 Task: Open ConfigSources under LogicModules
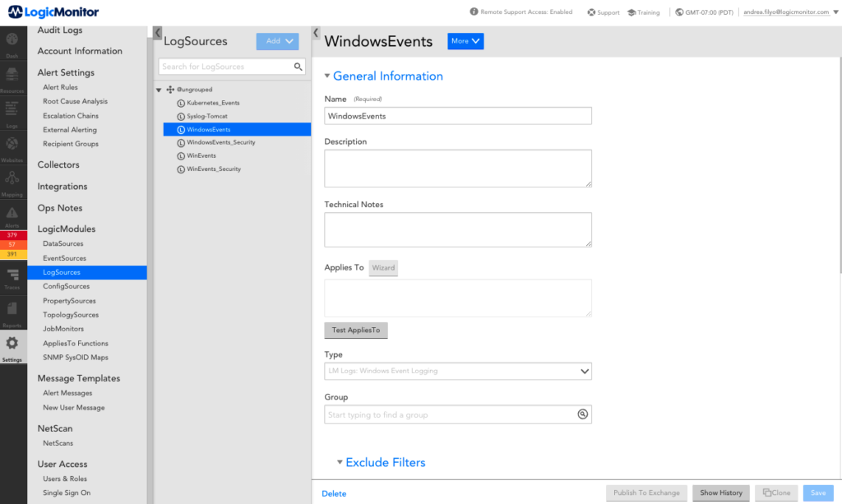pos(66,287)
